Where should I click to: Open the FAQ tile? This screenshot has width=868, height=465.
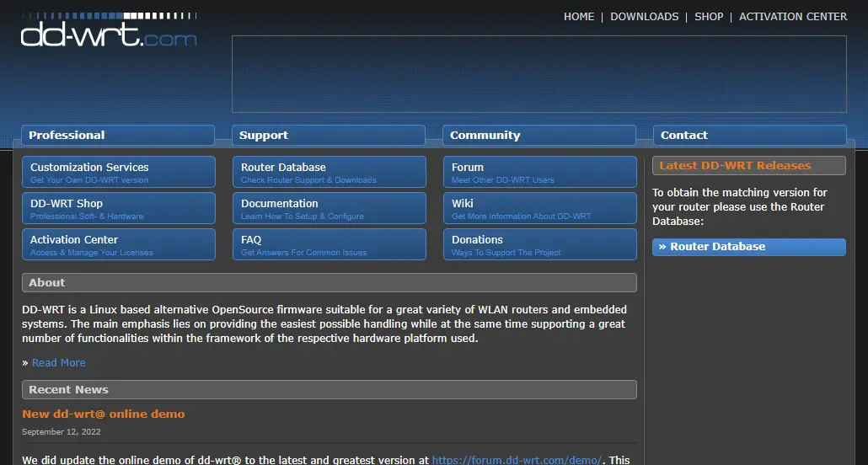click(330, 244)
